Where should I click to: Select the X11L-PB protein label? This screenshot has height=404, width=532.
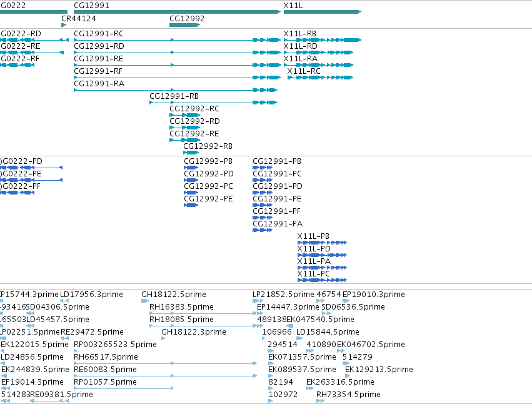pos(313,236)
